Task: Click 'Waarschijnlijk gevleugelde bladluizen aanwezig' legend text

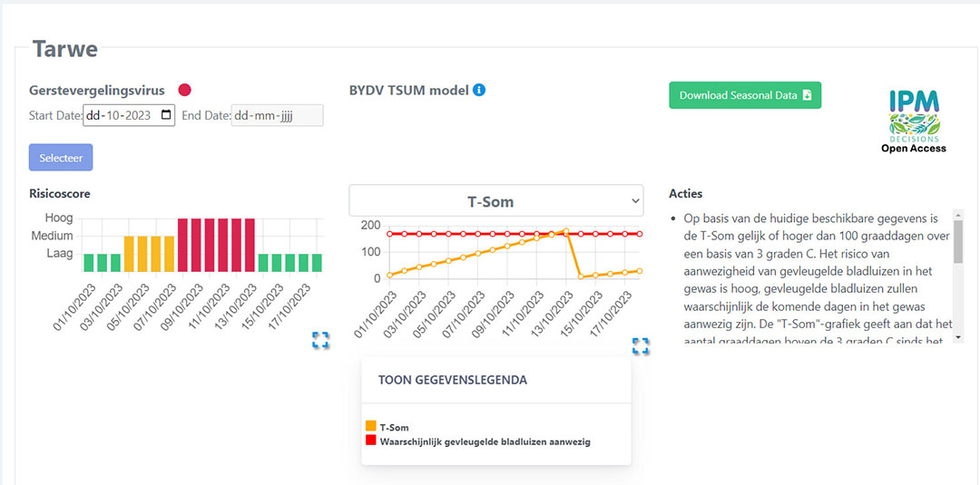Action: coord(485,441)
